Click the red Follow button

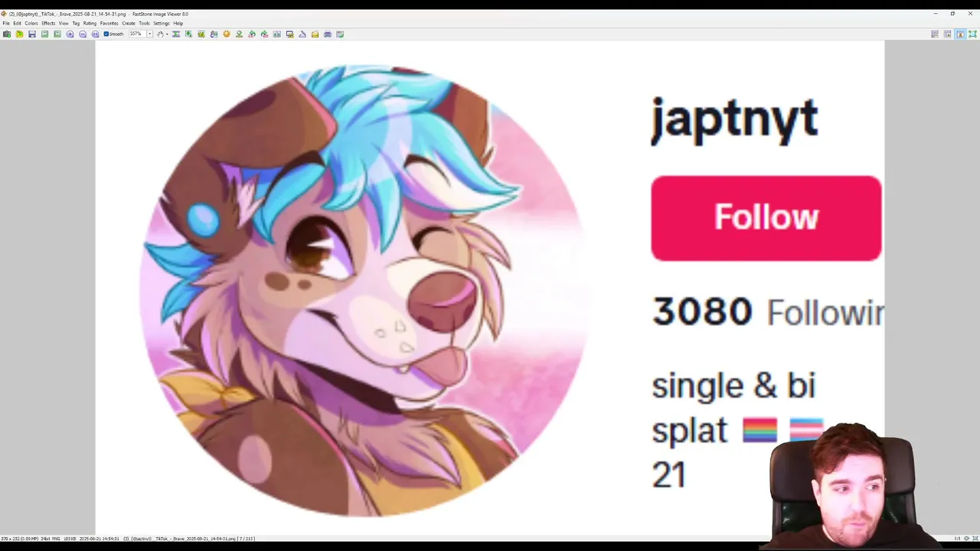click(766, 218)
